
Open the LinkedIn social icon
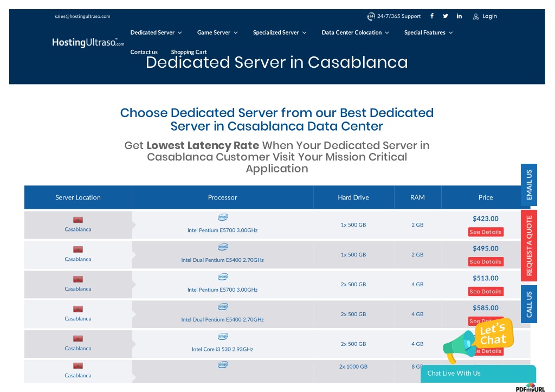click(459, 16)
